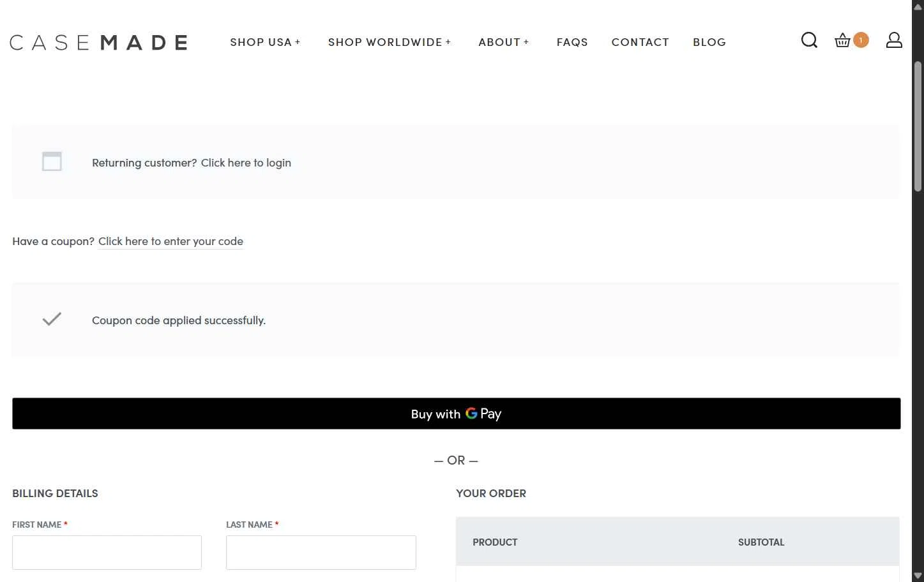
Task: Expand the About menu
Action: (504, 42)
